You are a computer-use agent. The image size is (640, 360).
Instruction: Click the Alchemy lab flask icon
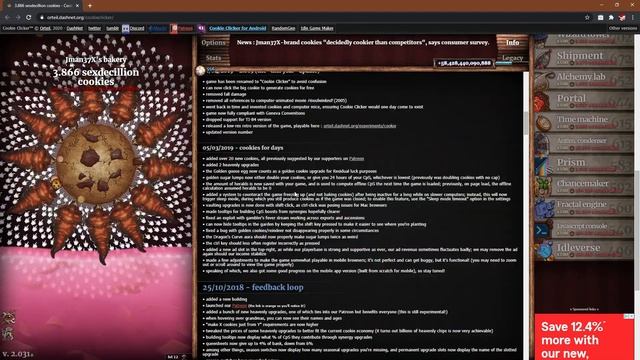[544, 80]
